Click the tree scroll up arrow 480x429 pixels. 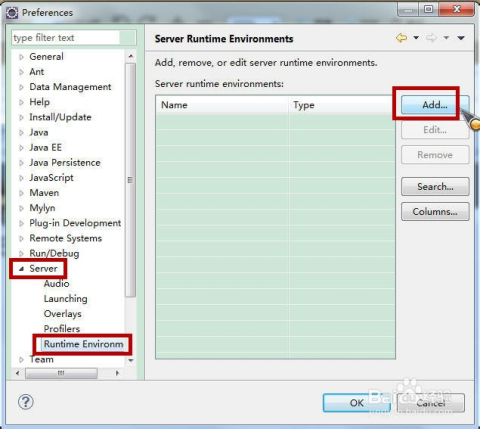coord(131,56)
